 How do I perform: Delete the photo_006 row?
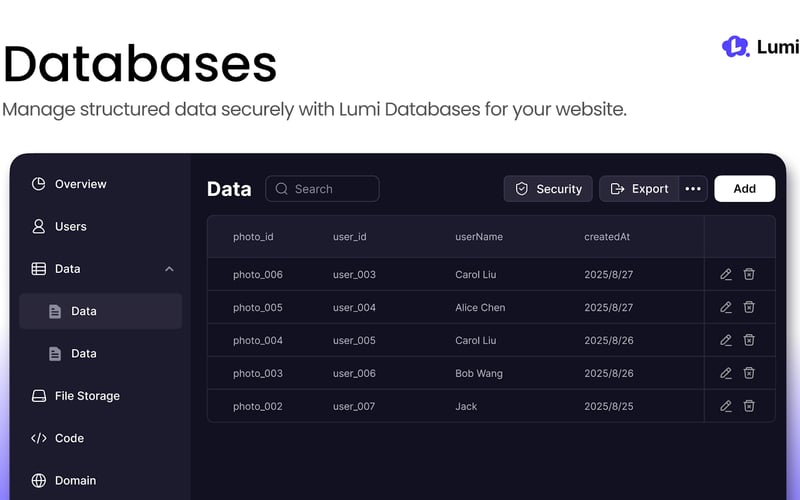pos(748,274)
